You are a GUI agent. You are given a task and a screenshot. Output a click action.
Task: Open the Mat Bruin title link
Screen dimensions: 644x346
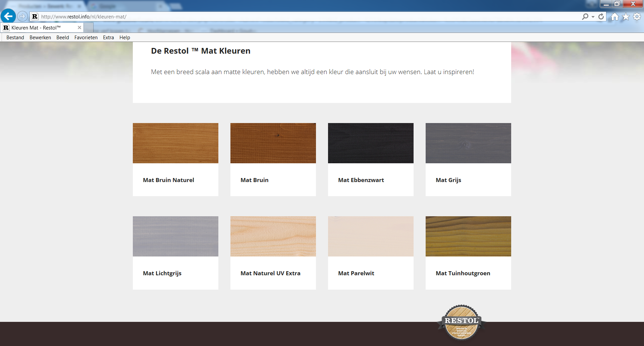click(x=254, y=180)
